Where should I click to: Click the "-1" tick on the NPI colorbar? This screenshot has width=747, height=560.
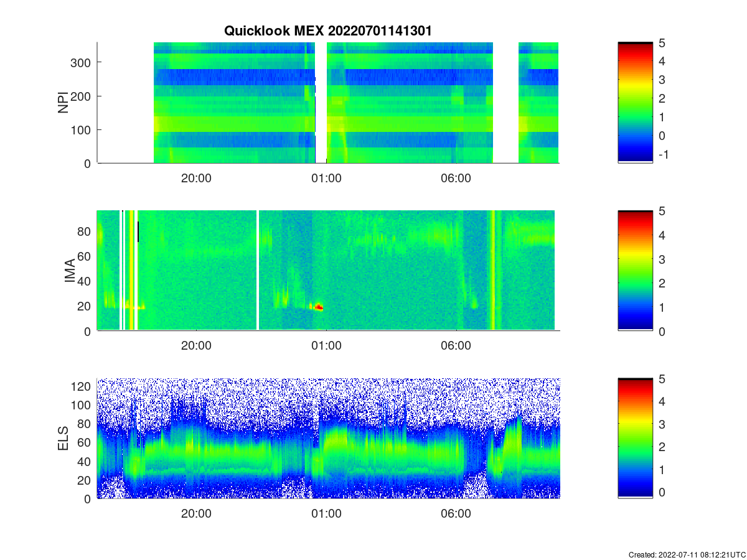[x=664, y=154]
